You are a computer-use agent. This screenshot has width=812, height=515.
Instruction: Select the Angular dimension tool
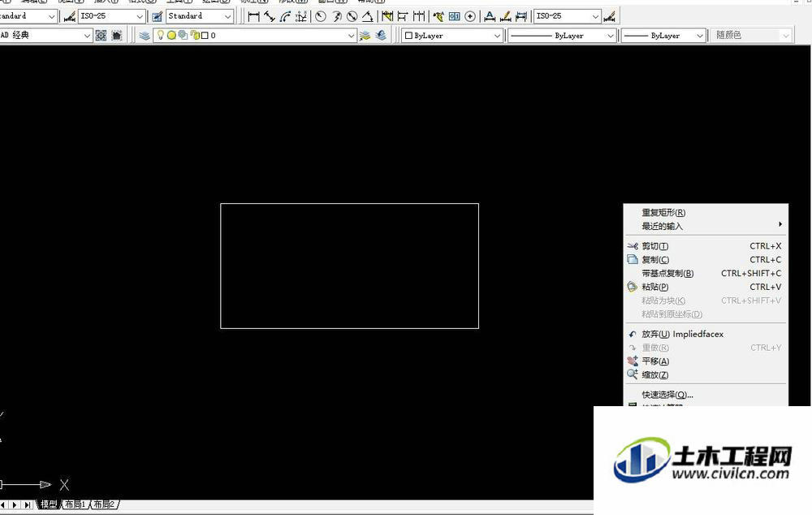368,16
